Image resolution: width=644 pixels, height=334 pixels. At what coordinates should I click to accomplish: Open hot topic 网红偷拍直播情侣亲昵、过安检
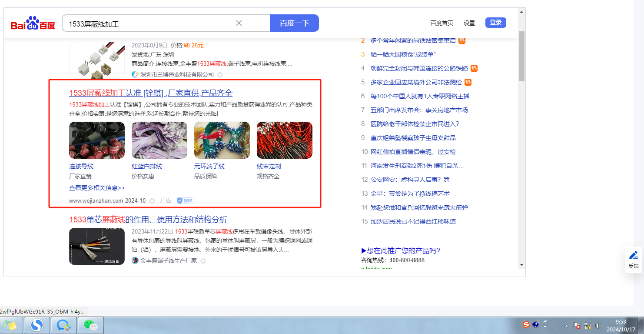413,152
